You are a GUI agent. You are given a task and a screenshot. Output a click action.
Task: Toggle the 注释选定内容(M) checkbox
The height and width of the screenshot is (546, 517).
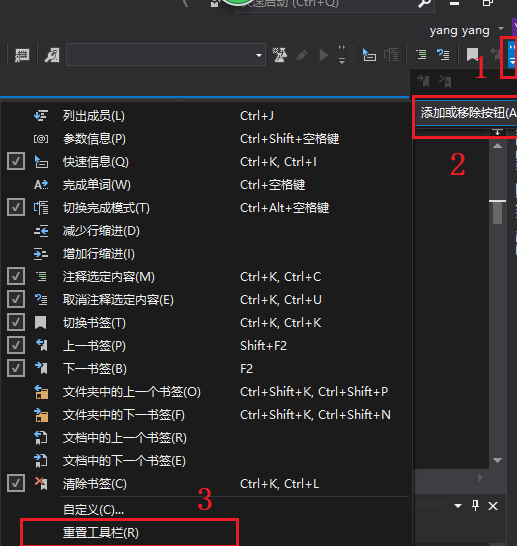pyautogui.click(x=16, y=276)
